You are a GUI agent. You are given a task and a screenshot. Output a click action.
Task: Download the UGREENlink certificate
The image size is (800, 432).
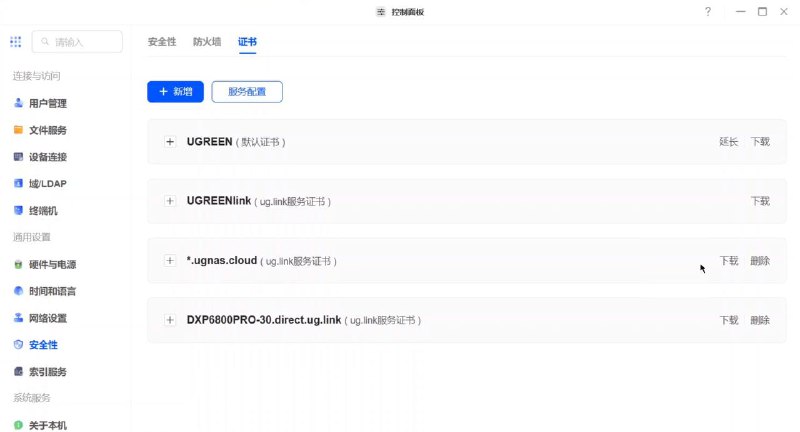pyautogui.click(x=760, y=201)
